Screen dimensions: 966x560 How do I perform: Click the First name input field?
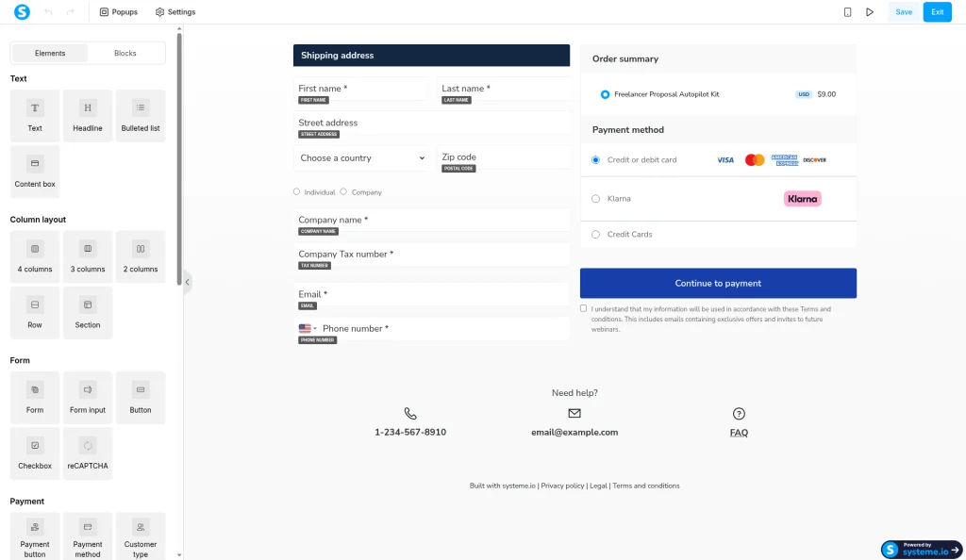click(360, 89)
